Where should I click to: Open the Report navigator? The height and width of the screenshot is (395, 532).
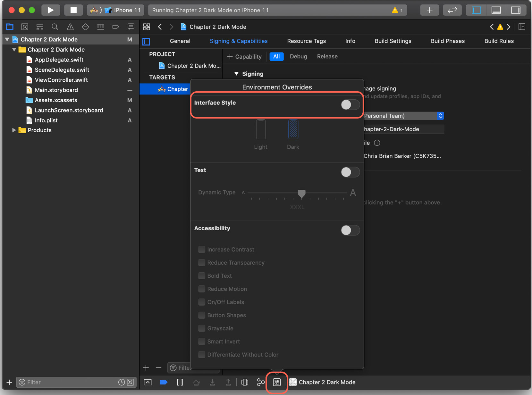click(x=131, y=27)
